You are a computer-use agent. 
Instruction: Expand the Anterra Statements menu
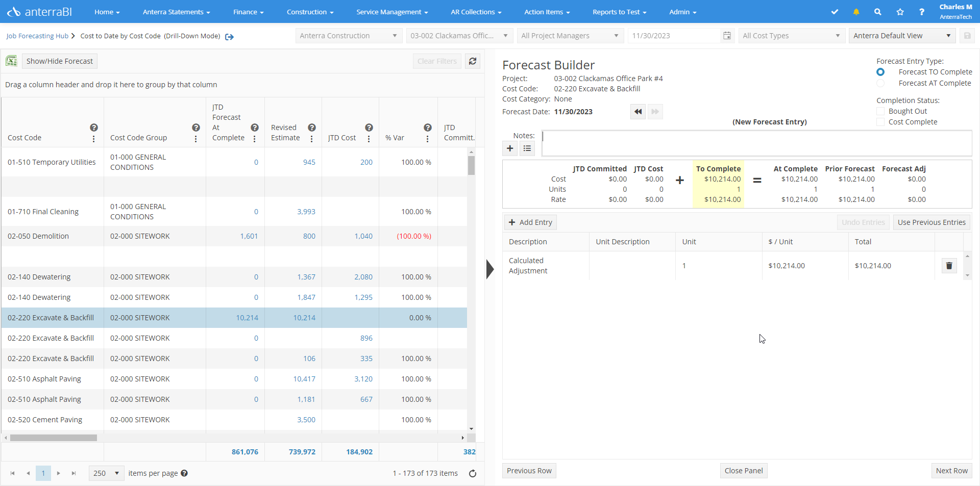coord(177,12)
